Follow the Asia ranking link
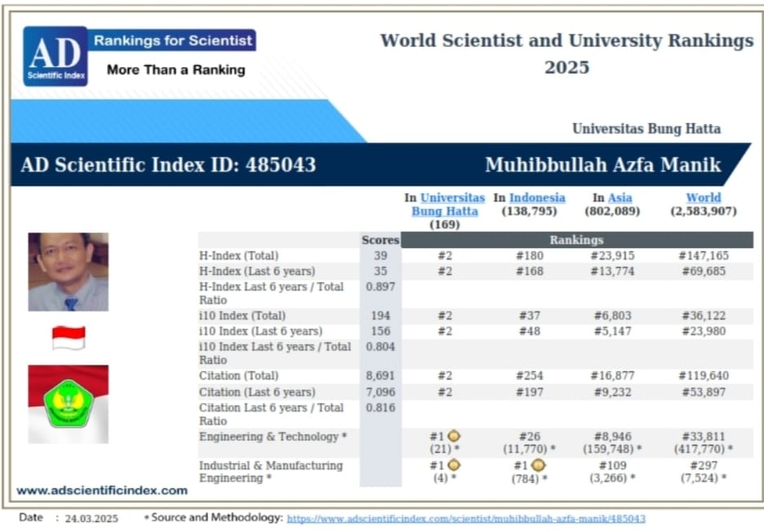This screenshot has width=764, height=532. (620, 197)
